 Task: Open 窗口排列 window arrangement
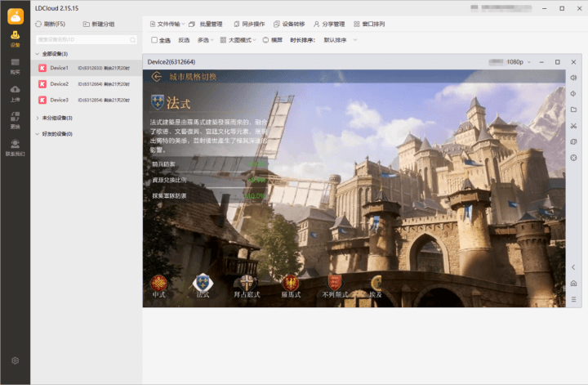[x=369, y=24]
